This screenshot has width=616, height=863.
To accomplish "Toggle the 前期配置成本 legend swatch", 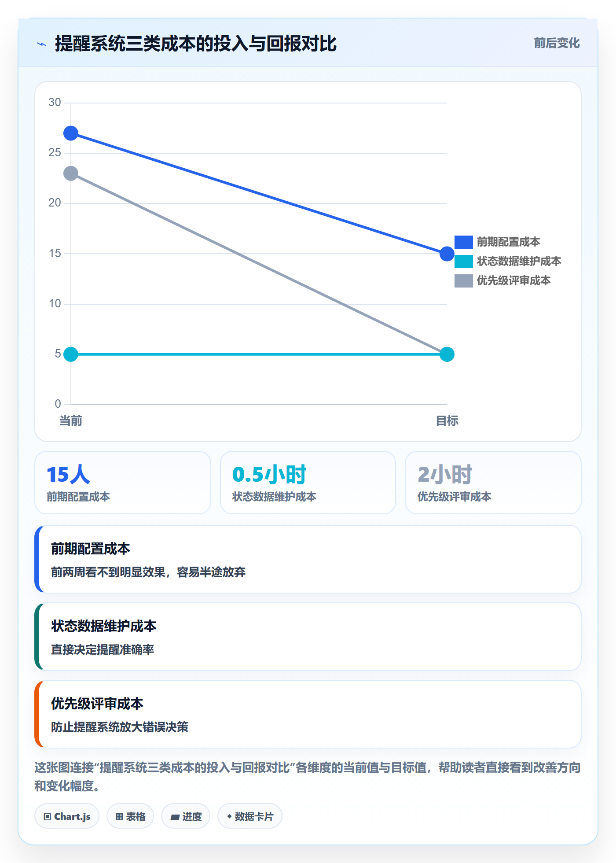I will coord(463,242).
